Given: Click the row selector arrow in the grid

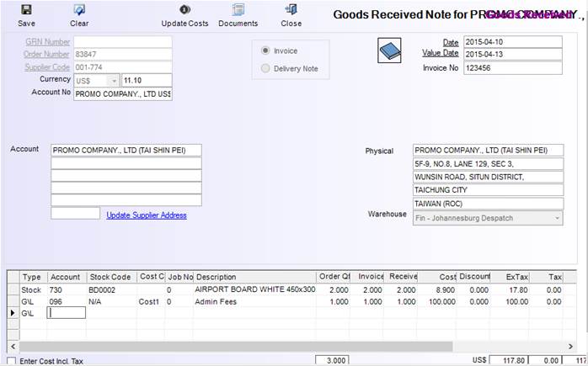Looking at the screenshot, I should click(11, 312).
